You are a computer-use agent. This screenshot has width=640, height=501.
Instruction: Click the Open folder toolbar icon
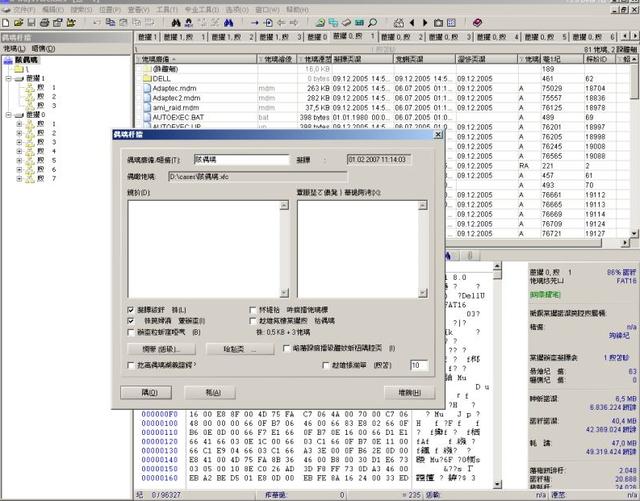[18, 23]
